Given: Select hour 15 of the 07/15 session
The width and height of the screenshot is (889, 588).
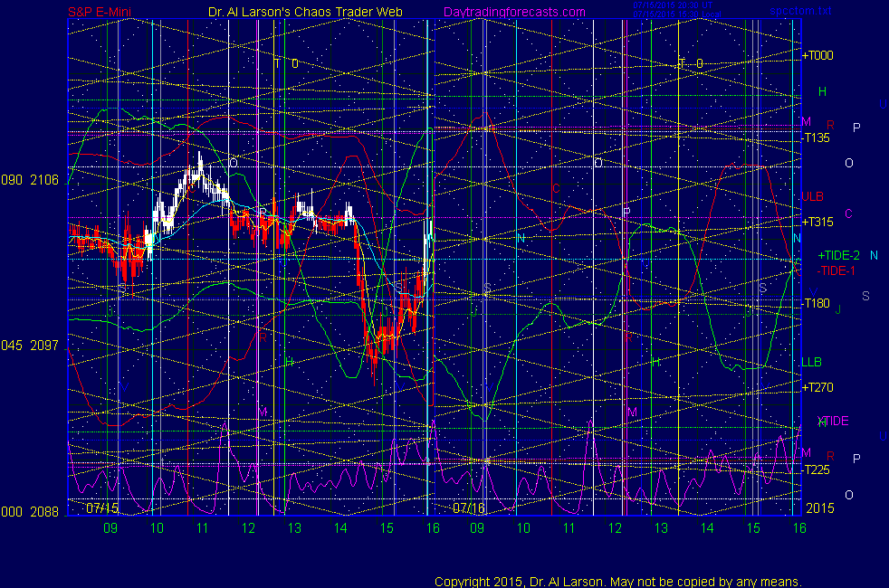Looking at the screenshot, I should 387,528.
